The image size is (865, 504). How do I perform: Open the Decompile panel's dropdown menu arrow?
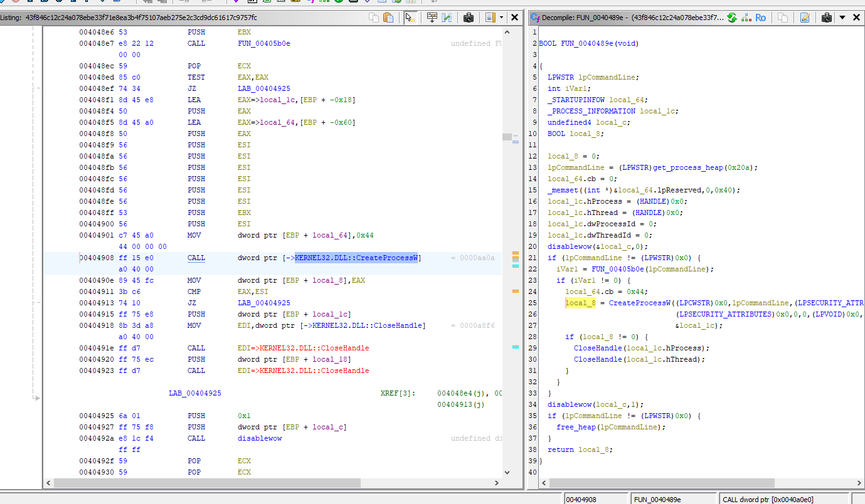point(842,18)
